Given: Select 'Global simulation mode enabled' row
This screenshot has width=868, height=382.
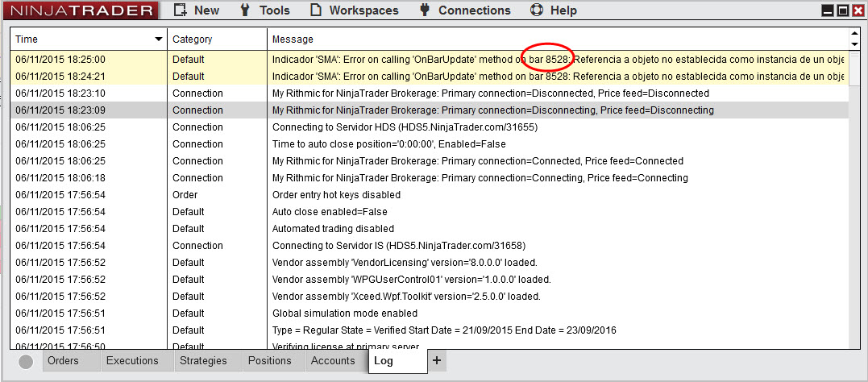Looking at the screenshot, I should 430,313.
